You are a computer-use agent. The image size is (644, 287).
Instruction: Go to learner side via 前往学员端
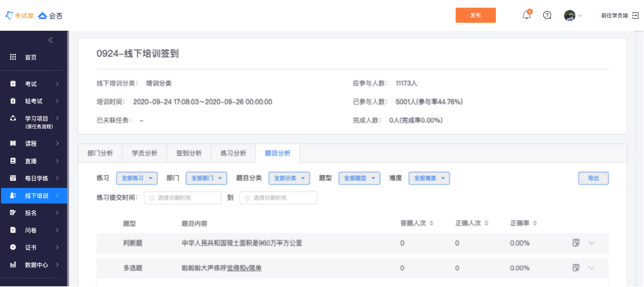click(x=614, y=16)
